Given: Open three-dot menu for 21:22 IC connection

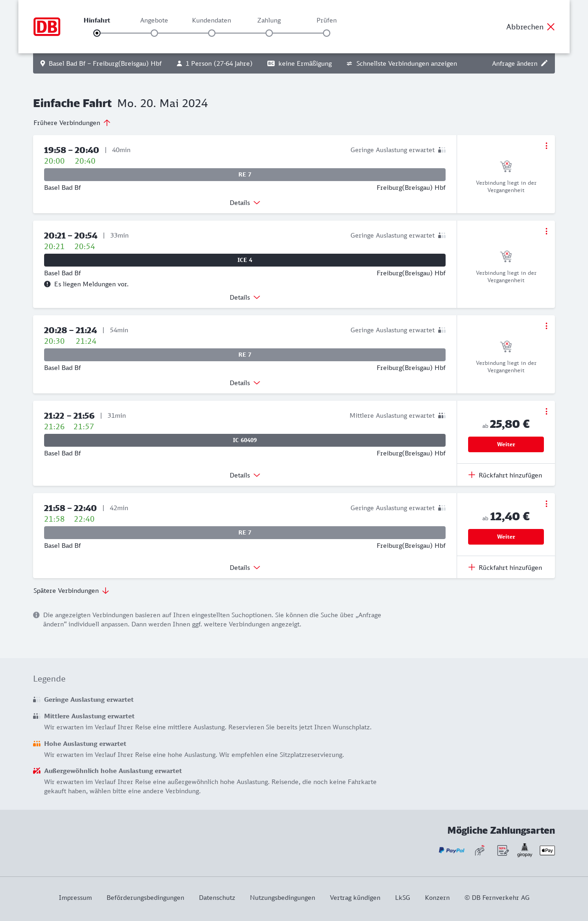Looking at the screenshot, I should click(546, 411).
